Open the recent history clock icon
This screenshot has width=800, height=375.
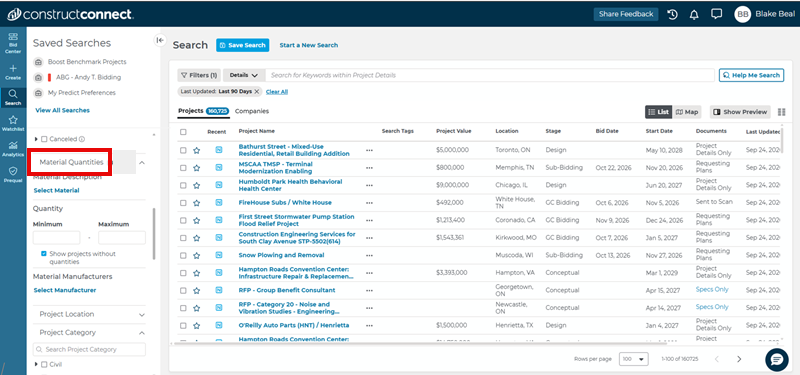coord(672,14)
